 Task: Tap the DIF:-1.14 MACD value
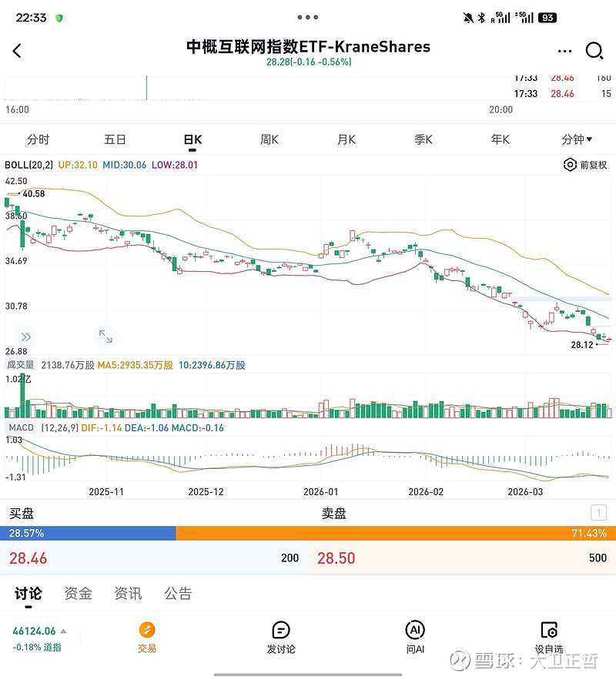(x=102, y=427)
